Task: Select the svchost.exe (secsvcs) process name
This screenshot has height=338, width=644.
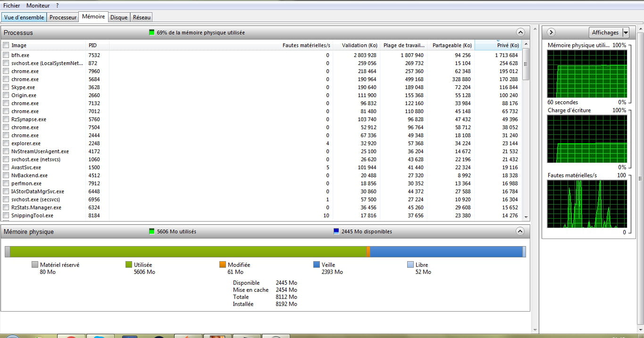Action: point(36,199)
